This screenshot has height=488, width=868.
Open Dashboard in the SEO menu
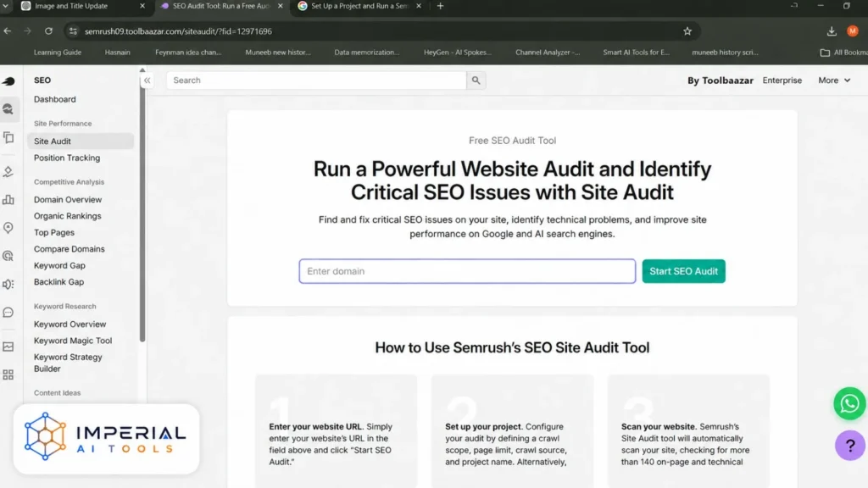55,99
